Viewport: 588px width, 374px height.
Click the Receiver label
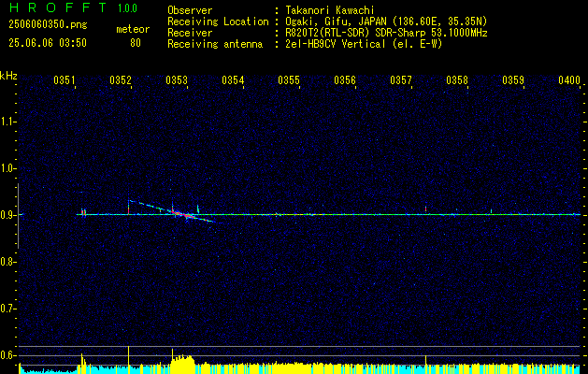click(190, 33)
